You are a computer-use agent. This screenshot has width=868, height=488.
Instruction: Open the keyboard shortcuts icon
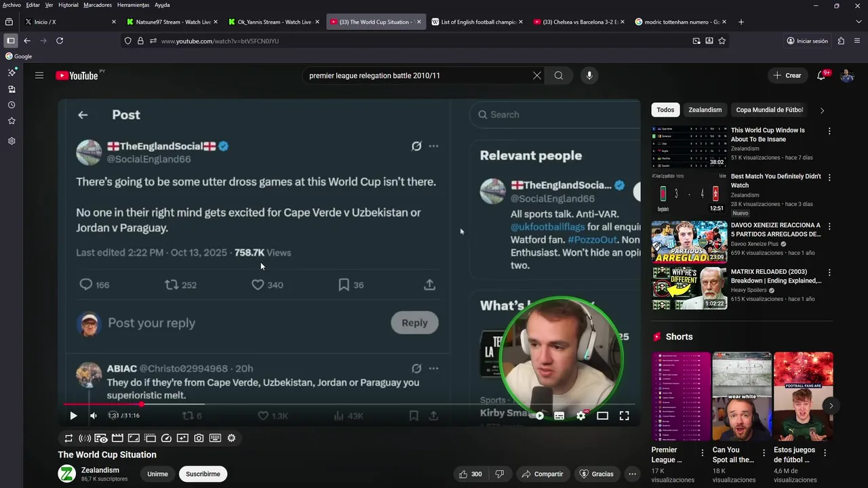tap(215, 438)
